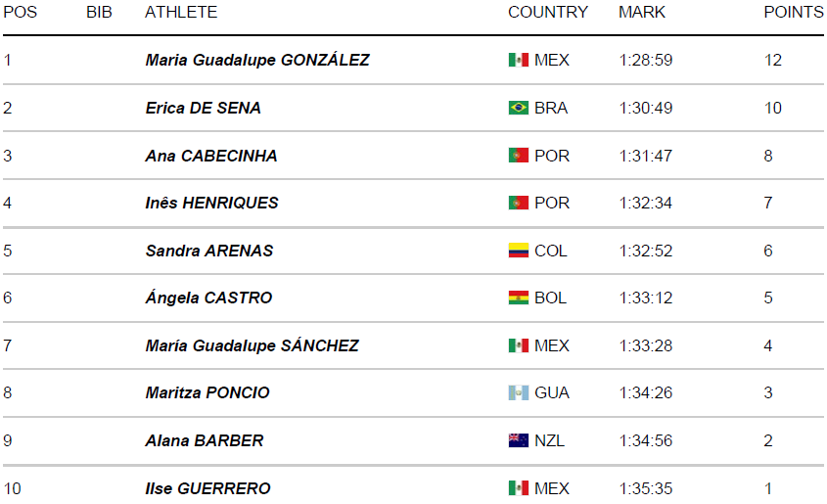Click the Mexico flag beside Maria Guadalupe GONZÁLEZ
This screenshot has width=827, height=504.
(518, 60)
